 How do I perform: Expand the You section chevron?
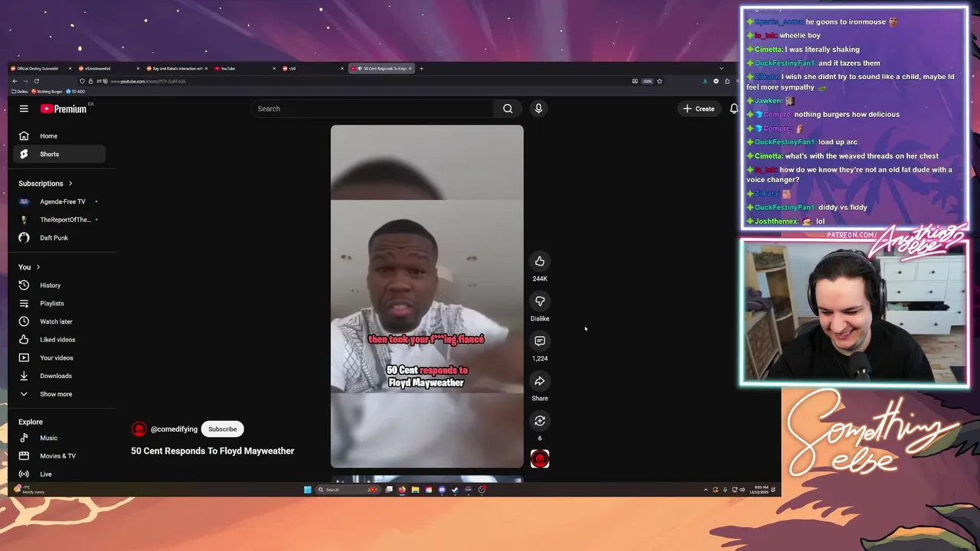pos(38,267)
